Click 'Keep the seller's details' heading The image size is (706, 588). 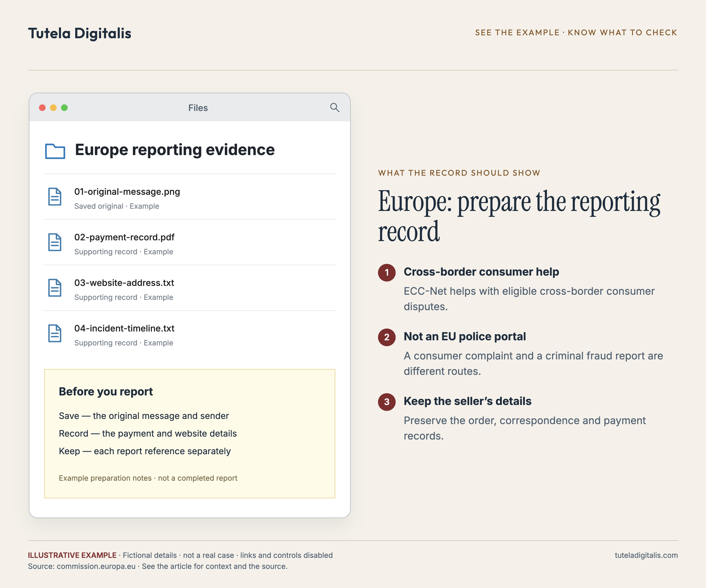point(468,401)
